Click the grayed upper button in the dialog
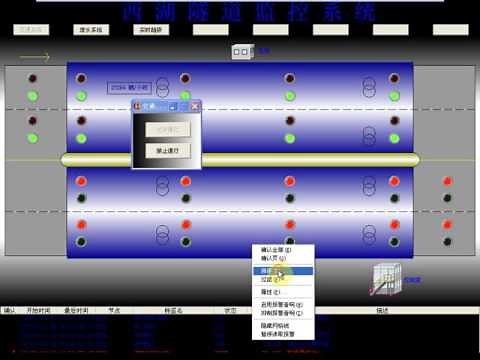This screenshot has width=480, height=360. point(168,129)
